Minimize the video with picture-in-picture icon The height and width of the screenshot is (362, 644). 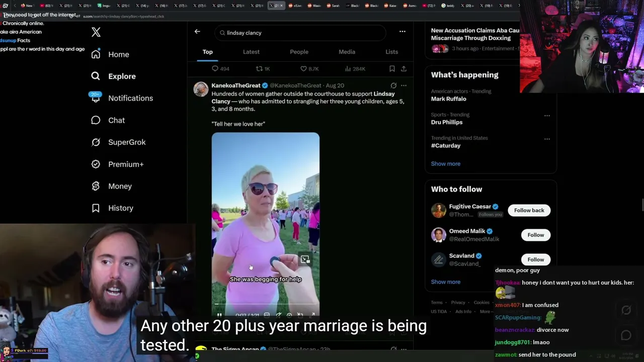point(305,259)
